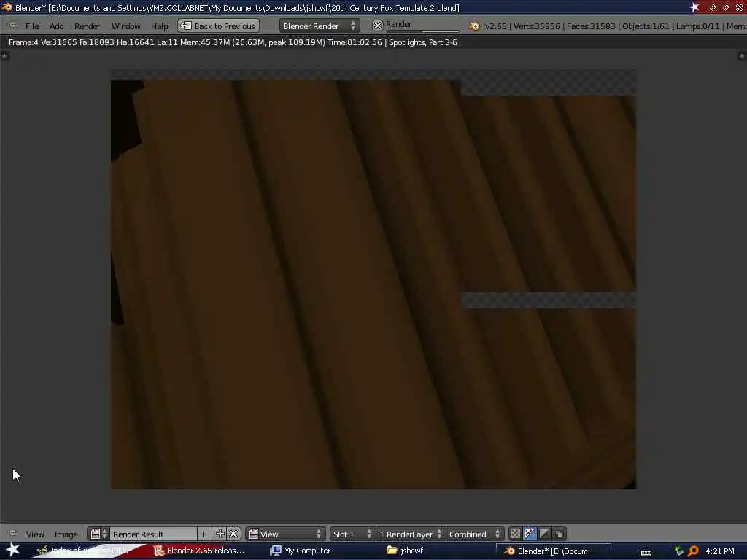Select Blender* taskbar window button
Image resolution: width=747 pixels, height=560 pixels.
pos(553,551)
